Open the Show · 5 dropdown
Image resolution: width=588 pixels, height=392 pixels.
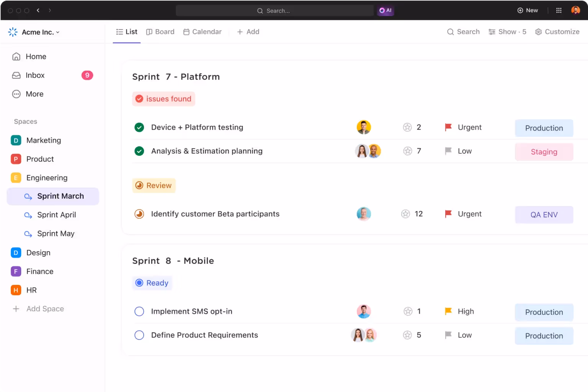pos(507,32)
